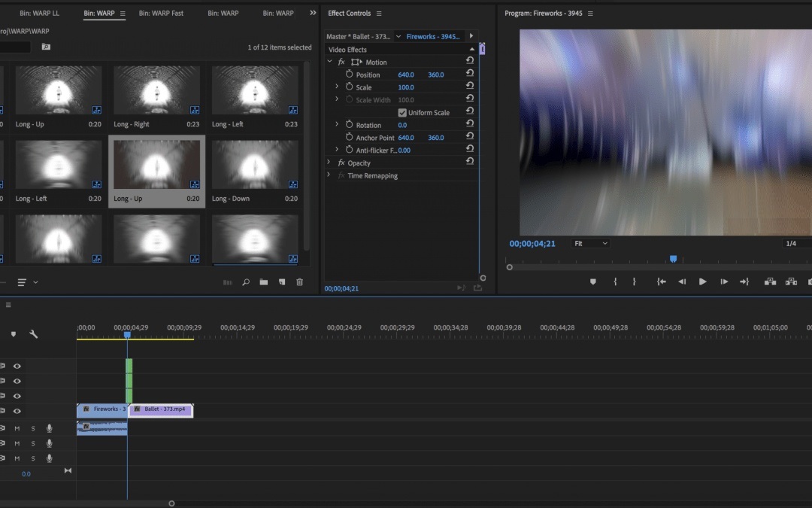
Task: Click the Lift button
Action: [770, 281]
